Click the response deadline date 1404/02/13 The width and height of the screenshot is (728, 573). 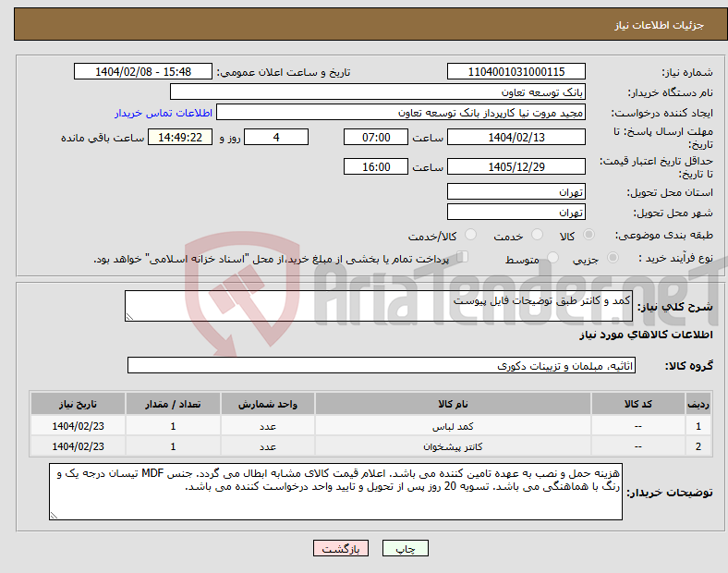(516, 137)
